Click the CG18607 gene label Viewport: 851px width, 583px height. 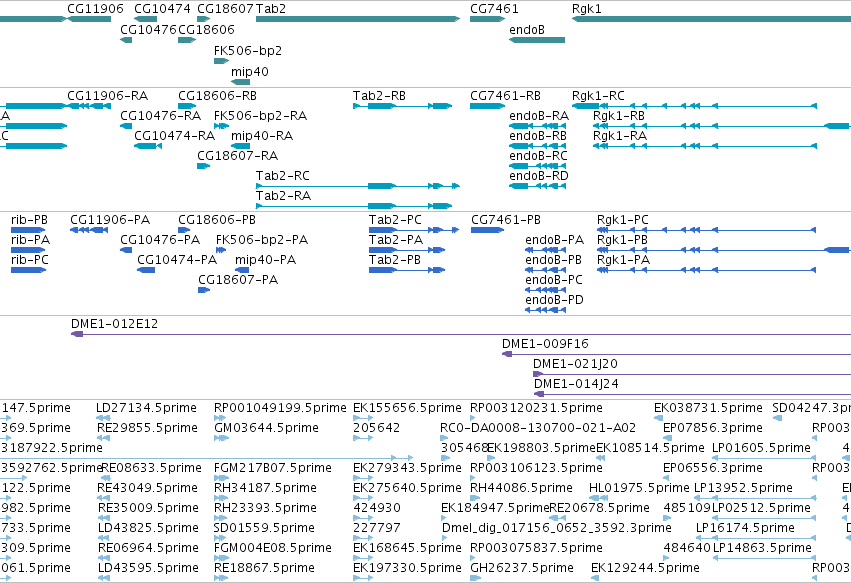pyautogui.click(x=225, y=9)
